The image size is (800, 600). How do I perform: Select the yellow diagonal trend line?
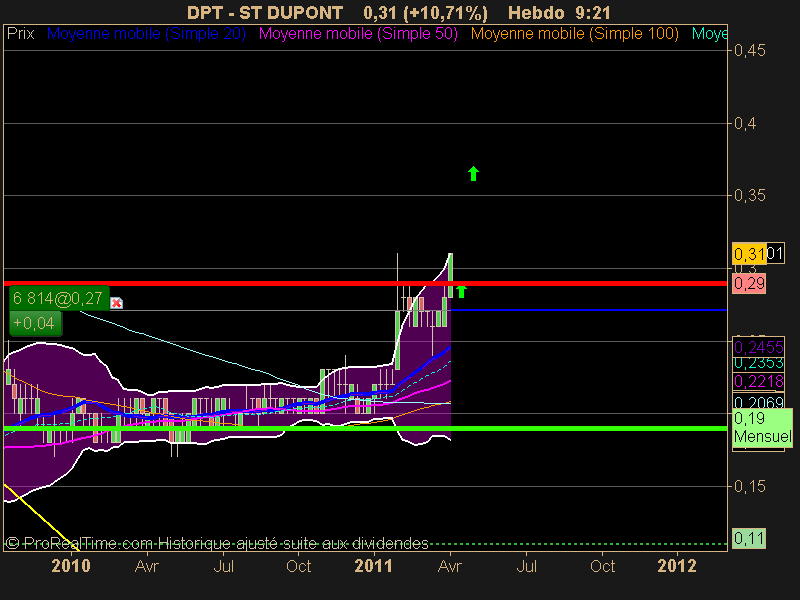coord(42,517)
